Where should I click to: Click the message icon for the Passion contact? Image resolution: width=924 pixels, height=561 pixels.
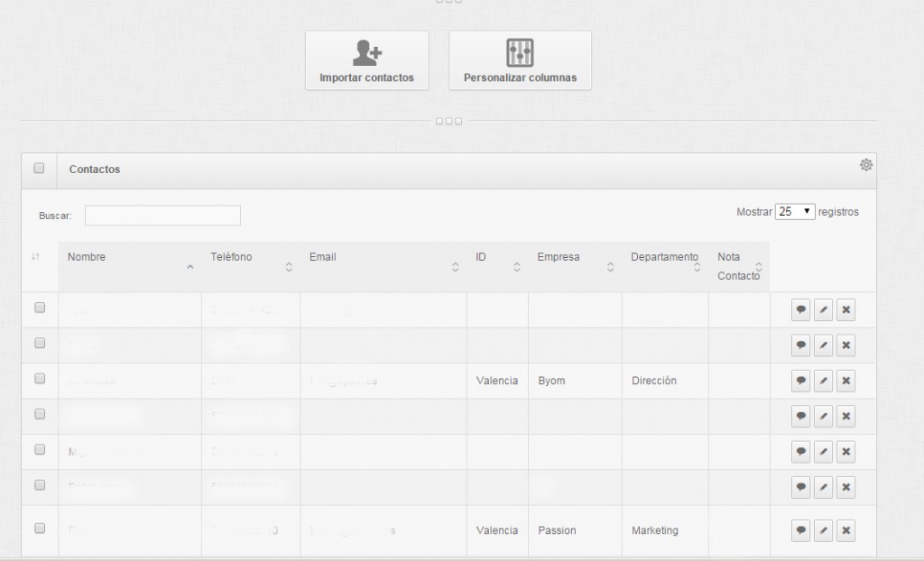tap(800, 530)
